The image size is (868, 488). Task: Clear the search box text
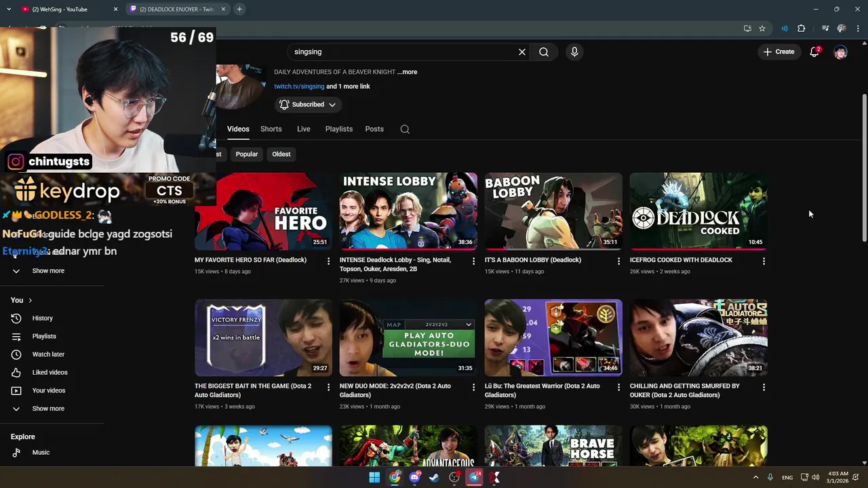(x=522, y=52)
